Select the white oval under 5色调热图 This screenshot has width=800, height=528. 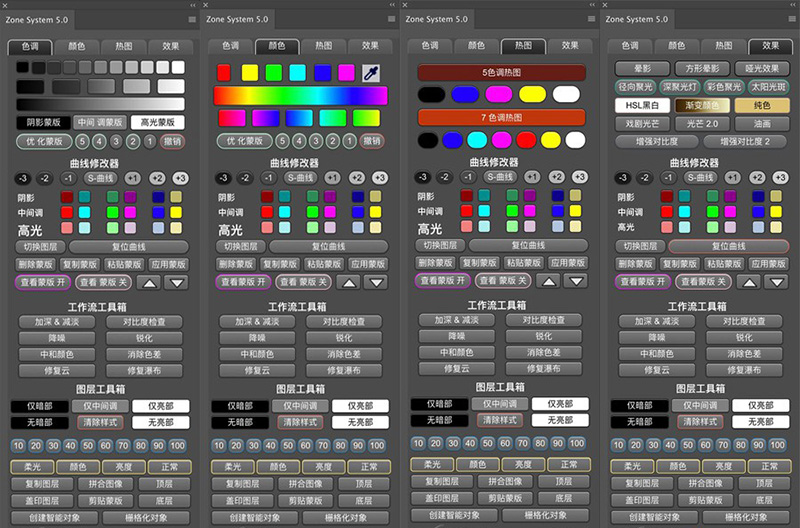(566, 94)
